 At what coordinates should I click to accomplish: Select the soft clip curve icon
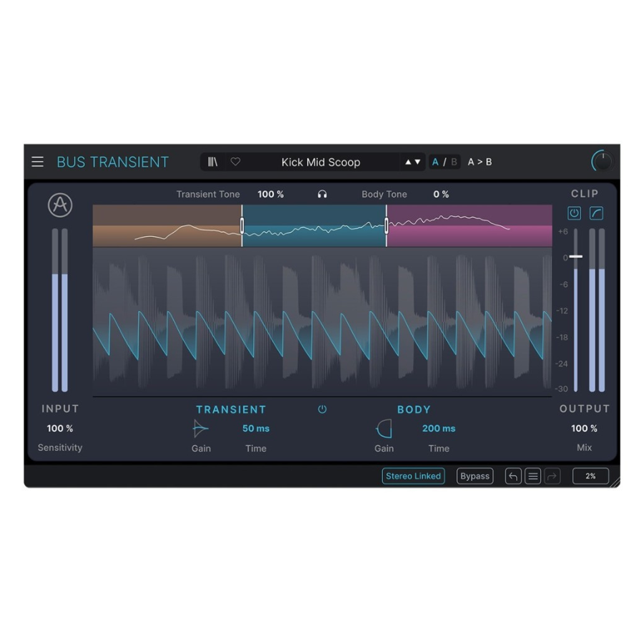(x=596, y=213)
